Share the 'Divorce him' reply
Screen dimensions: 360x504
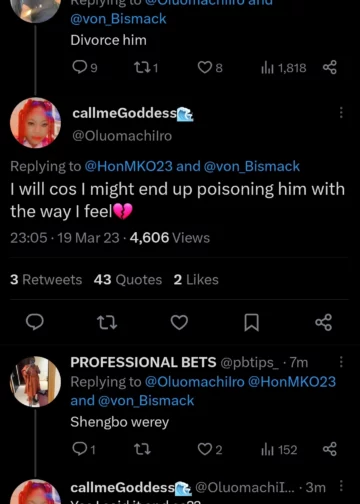330,67
